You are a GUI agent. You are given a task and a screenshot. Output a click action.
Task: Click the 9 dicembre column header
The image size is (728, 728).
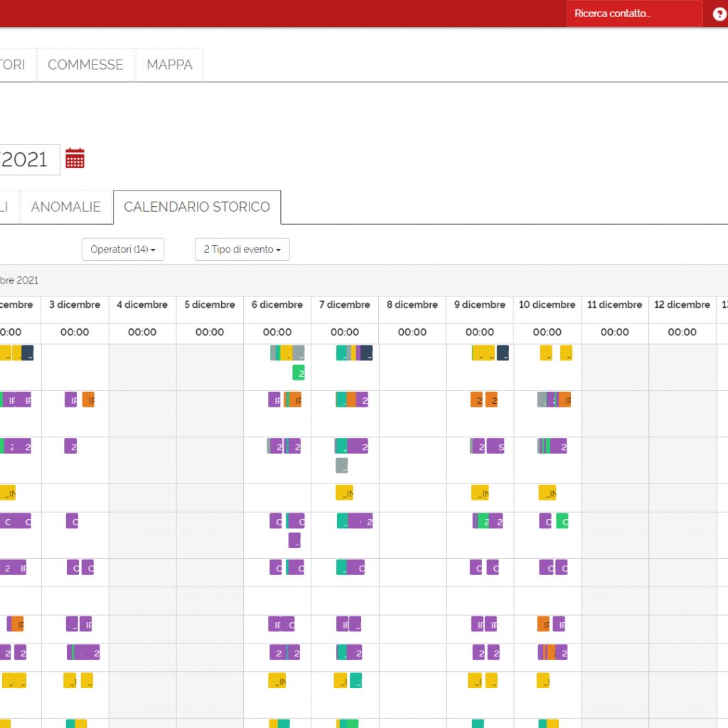[480, 304]
